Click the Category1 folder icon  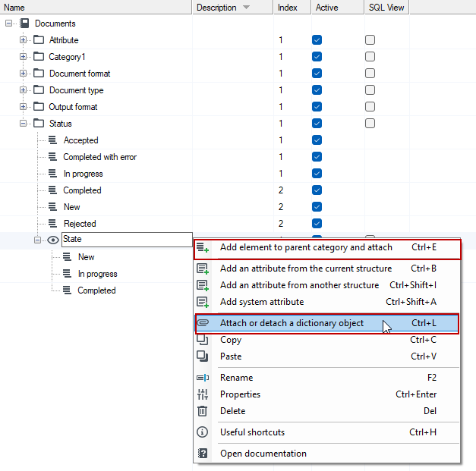point(39,56)
